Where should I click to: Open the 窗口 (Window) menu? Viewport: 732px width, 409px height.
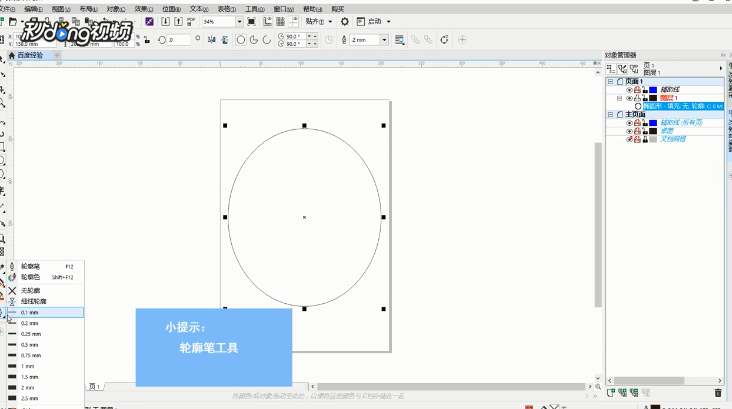283,9
